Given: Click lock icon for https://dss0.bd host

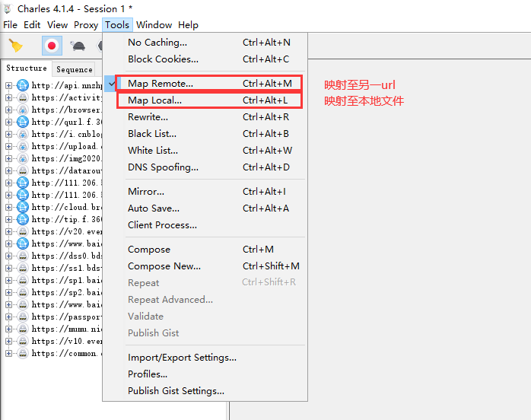Looking at the screenshot, I should [x=23, y=256].
